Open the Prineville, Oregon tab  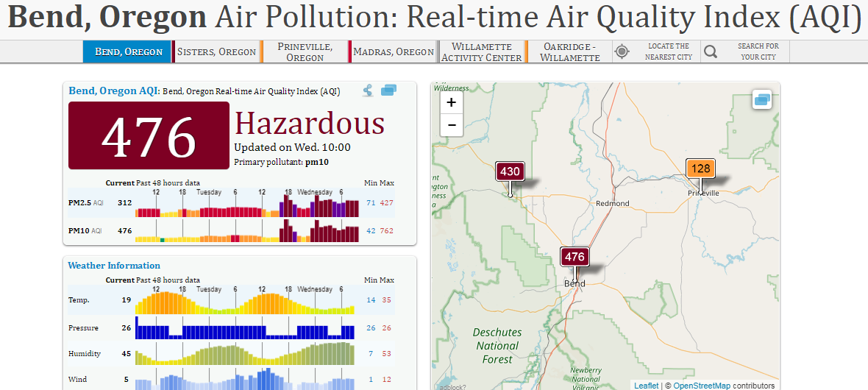click(305, 52)
